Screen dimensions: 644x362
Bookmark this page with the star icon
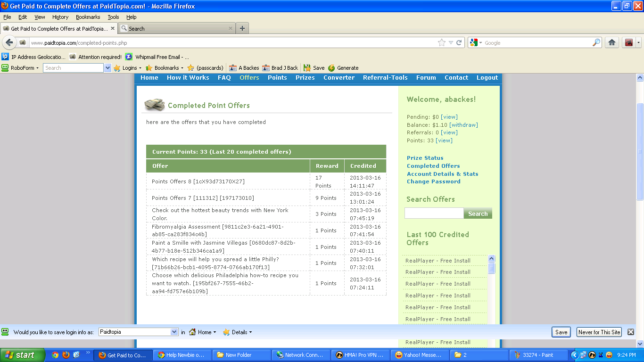tap(442, 42)
